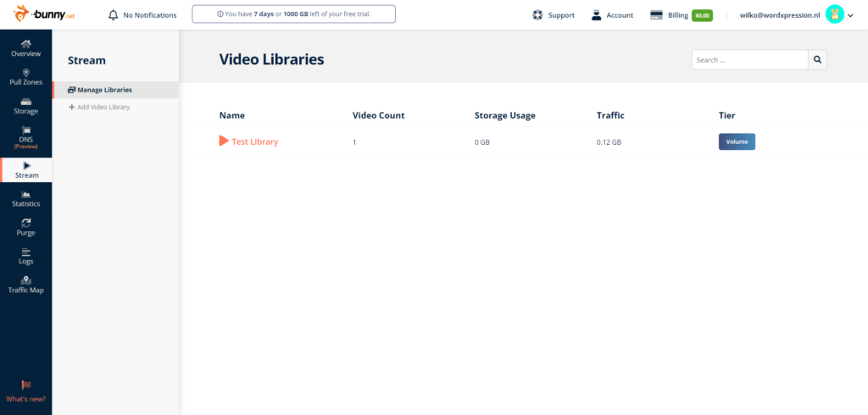Image resolution: width=868 pixels, height=415 pixels.
Task: Click the user avatar picture
Action: (x=834, y=15)
